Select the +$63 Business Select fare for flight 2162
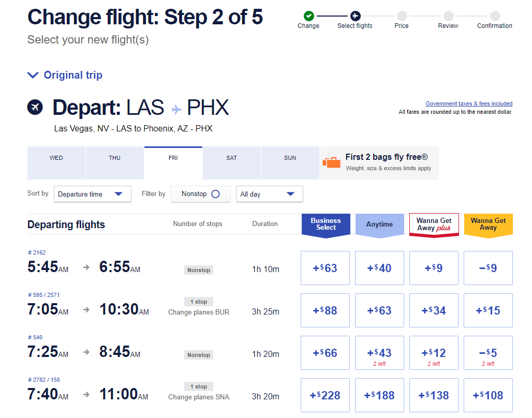Viewport: 532px width, 418px height. [325, 267]
